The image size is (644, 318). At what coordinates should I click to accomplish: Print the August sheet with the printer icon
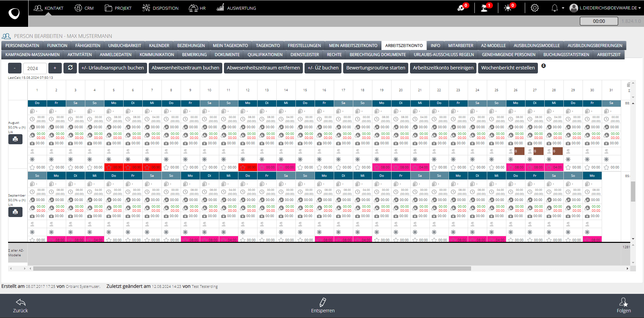coord(15,139)
